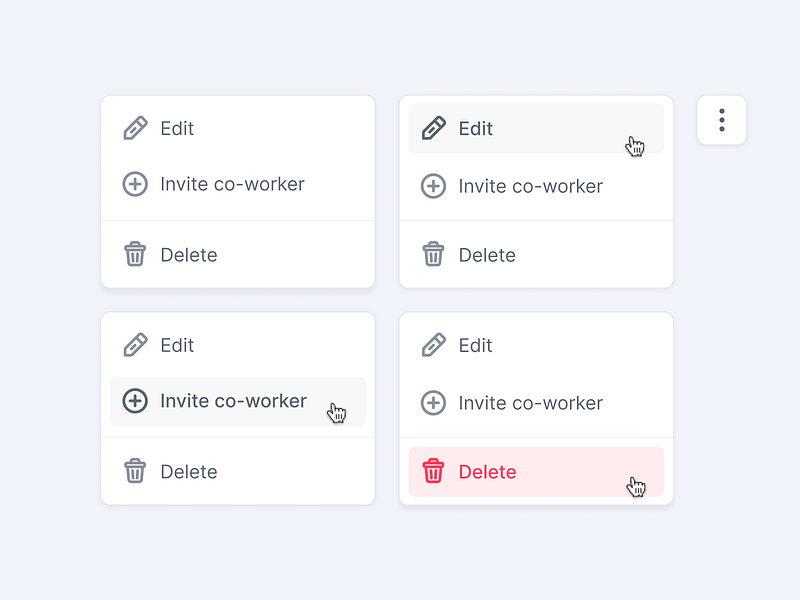800x600 pixels.
Task: Click the plus-circle Invite icon in top-left menu
Action: [136, 184]
